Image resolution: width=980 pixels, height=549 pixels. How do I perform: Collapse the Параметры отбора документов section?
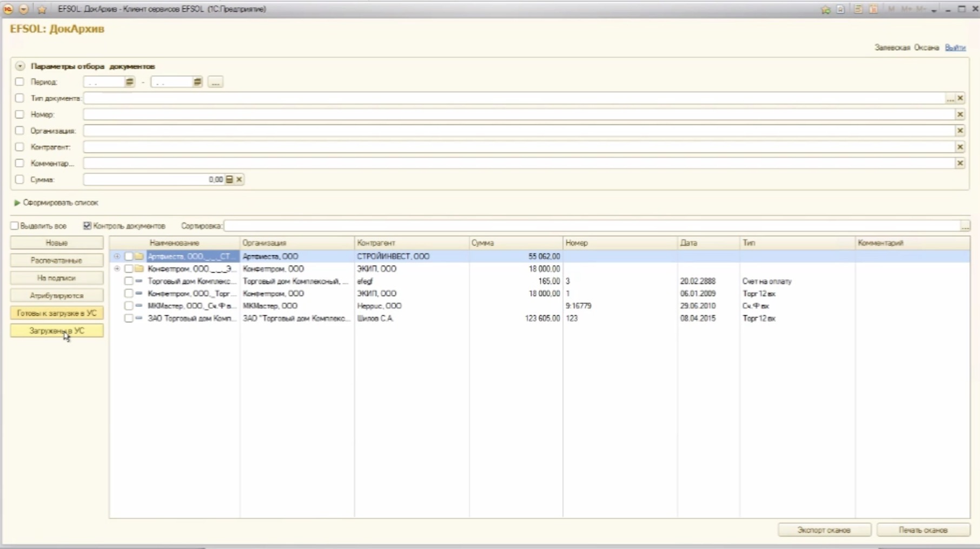(x=20, y=66)
